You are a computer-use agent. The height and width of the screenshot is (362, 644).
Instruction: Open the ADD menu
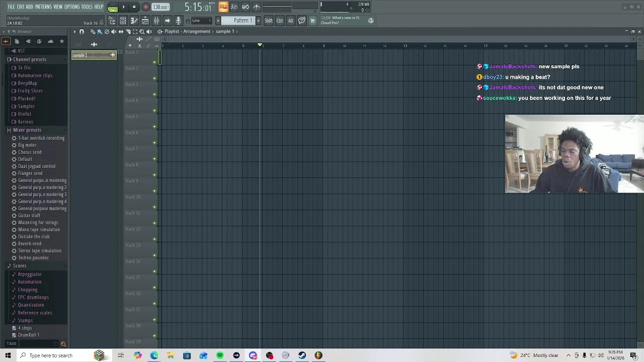30,7
